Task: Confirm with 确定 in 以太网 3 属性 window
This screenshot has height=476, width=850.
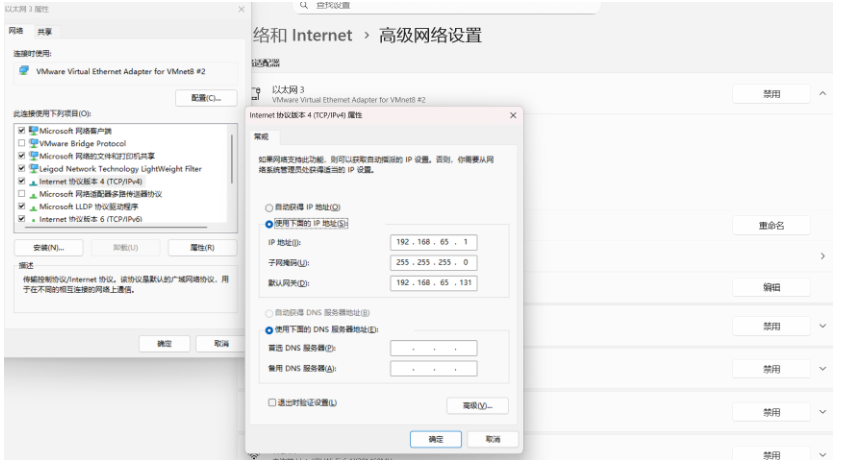Action: [x=164, y=344]
